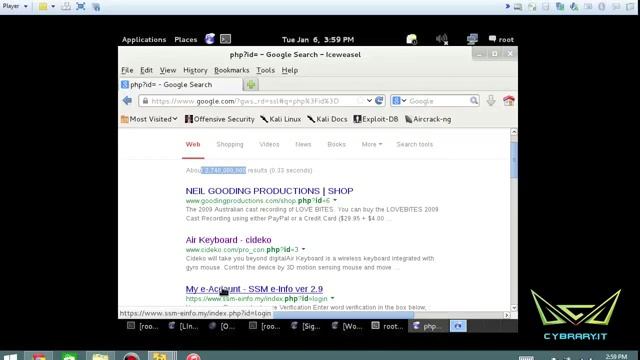
Task: Switch to the [O... window in taskbar
Action: 222,326
